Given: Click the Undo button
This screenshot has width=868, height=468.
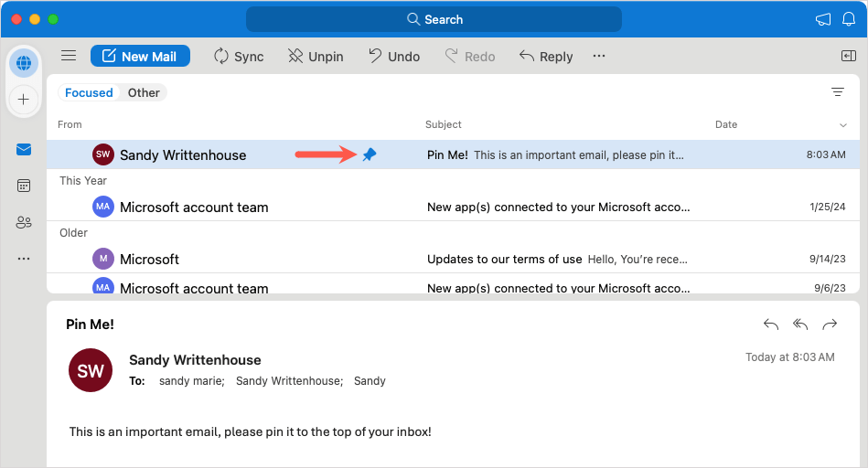Looking at the screenshot, I should [x=394, y=56].
